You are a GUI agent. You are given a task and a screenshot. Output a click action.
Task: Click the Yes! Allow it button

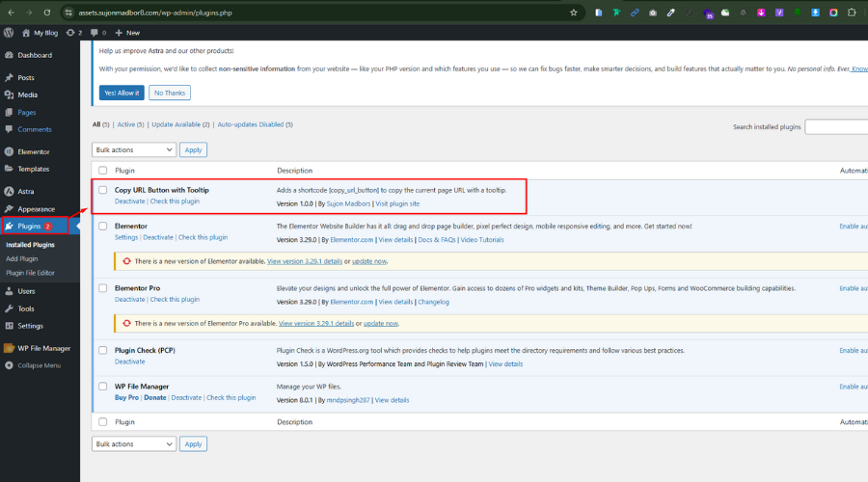tap(122, 93)
